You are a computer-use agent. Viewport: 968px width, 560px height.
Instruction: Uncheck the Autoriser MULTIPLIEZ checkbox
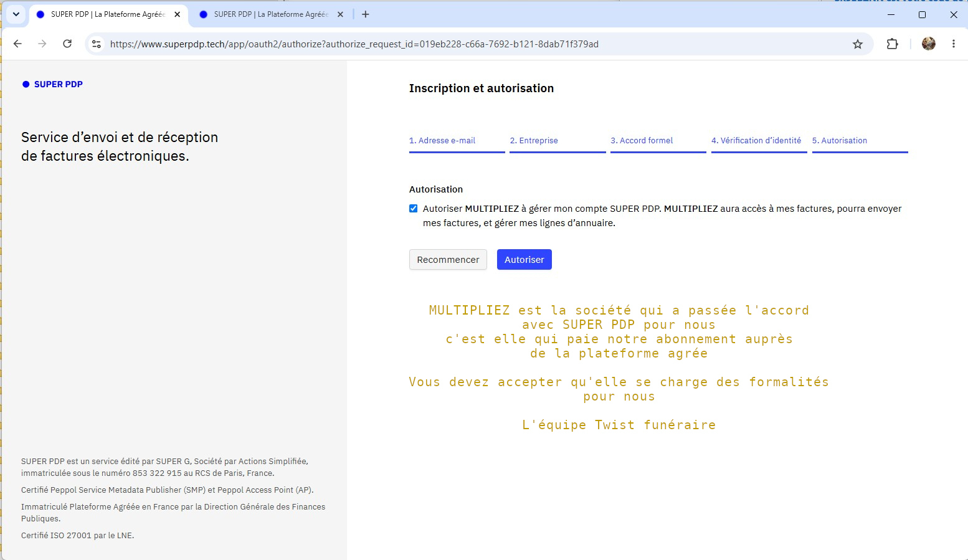pos(414,209)
